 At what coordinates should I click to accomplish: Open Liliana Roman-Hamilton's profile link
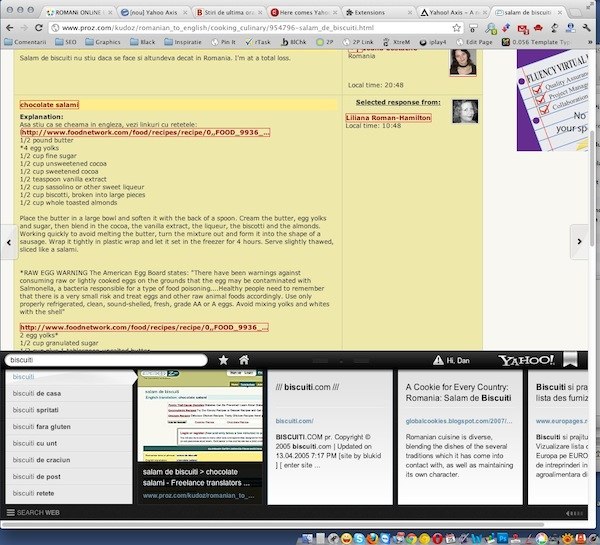[x=388, y=118]
